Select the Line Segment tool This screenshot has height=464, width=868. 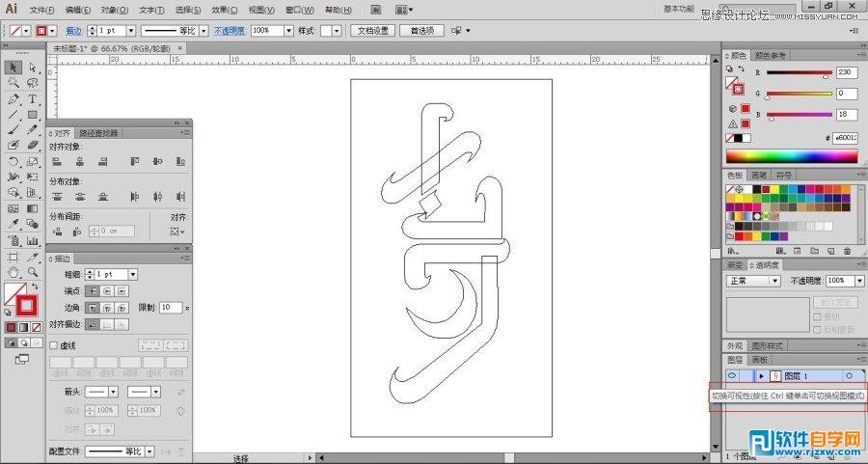pos(14,115)
